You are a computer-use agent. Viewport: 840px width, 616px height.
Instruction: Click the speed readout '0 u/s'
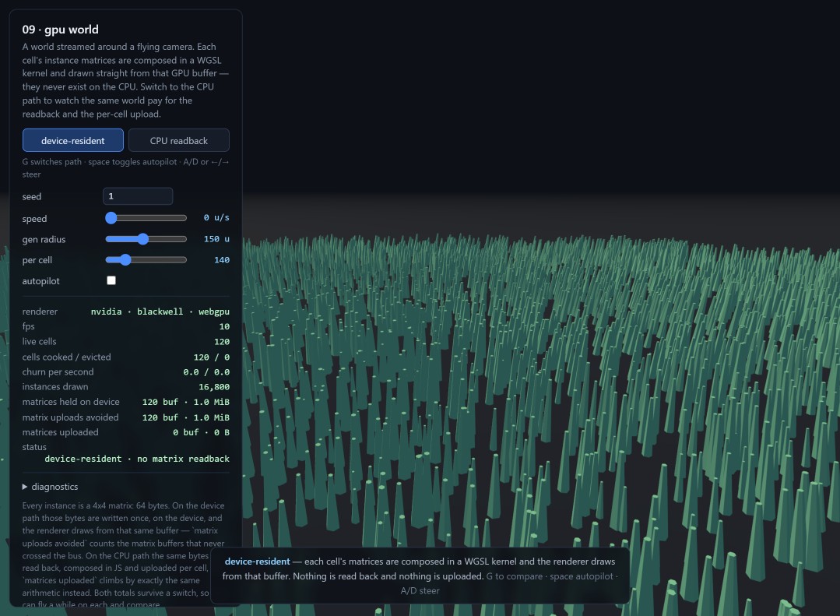216,218
